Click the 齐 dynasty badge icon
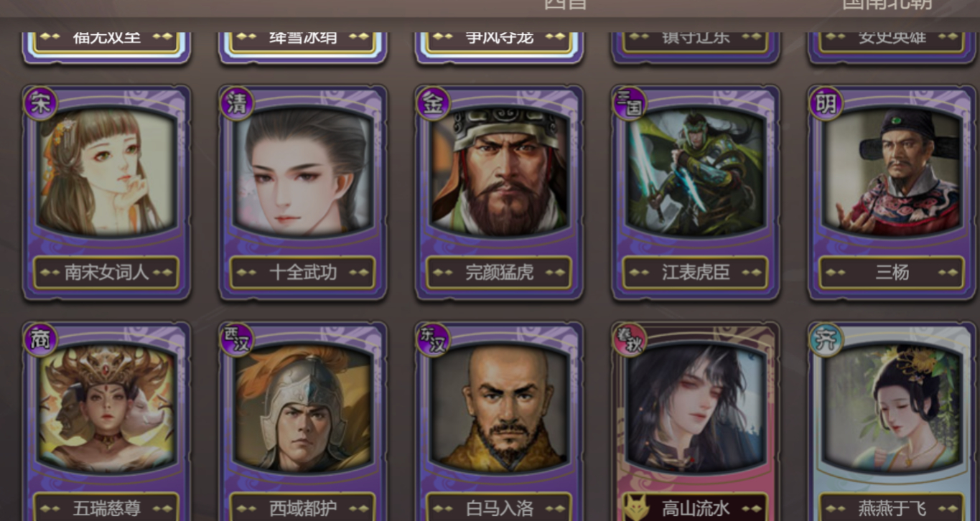This screenshot has height=521, width=980. [x=826, y=340]
